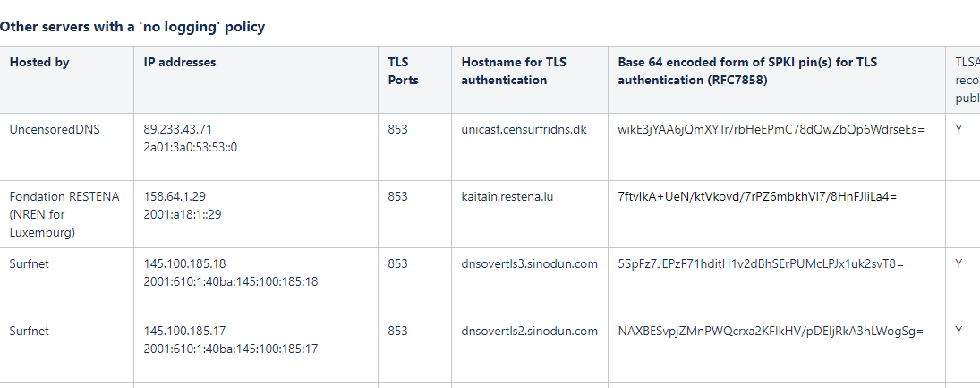Select the "TLS Ports" column header
This screenshot has height=388, width=980.
403,71
